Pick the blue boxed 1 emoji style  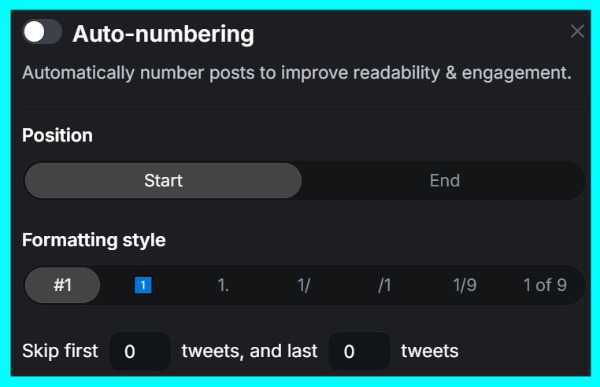pyautogui.click(x=143, y=285)
